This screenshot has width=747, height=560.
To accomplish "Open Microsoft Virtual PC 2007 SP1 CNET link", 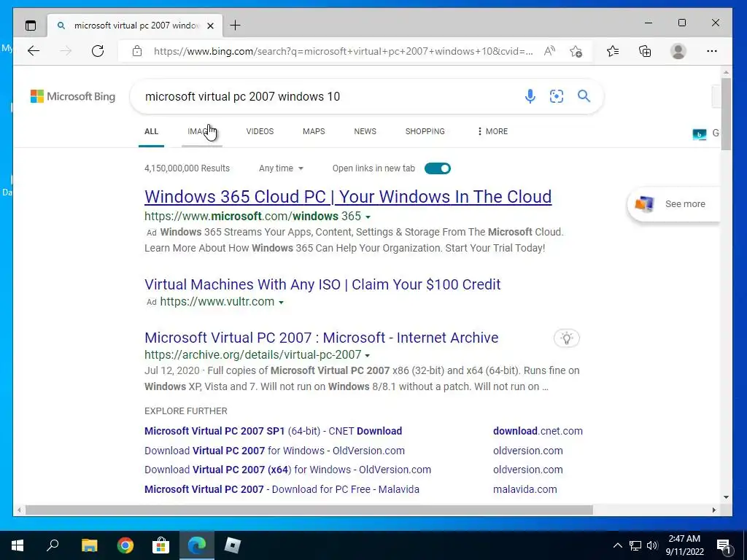I will click(273, 431).
